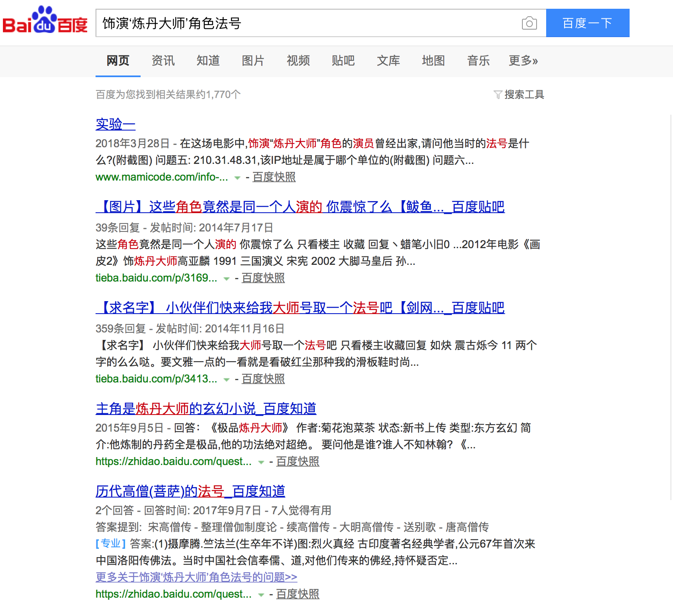This screenshot has height=616, width=673.
Task: Open 百度快照 for tieba p/3413 result
Action: [263, 379]
